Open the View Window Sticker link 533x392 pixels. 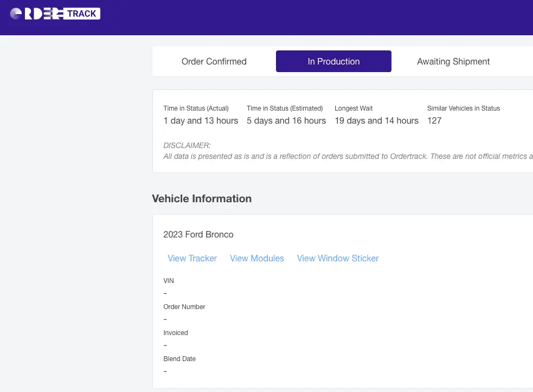[x=337, y=258]
